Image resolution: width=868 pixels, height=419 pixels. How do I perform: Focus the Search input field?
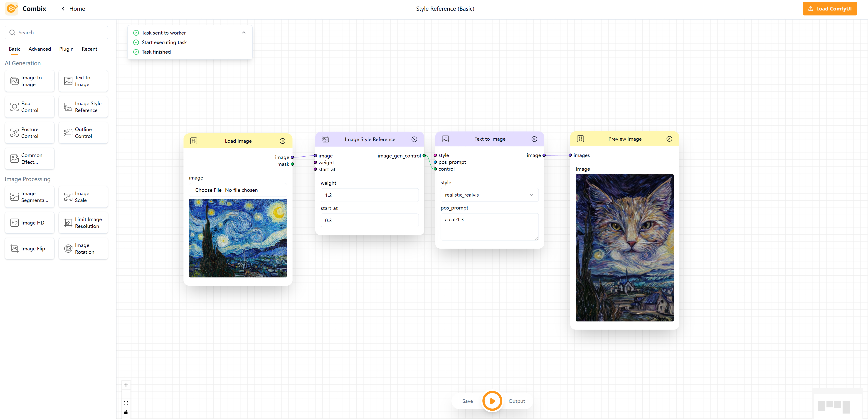tap(56, 32)
